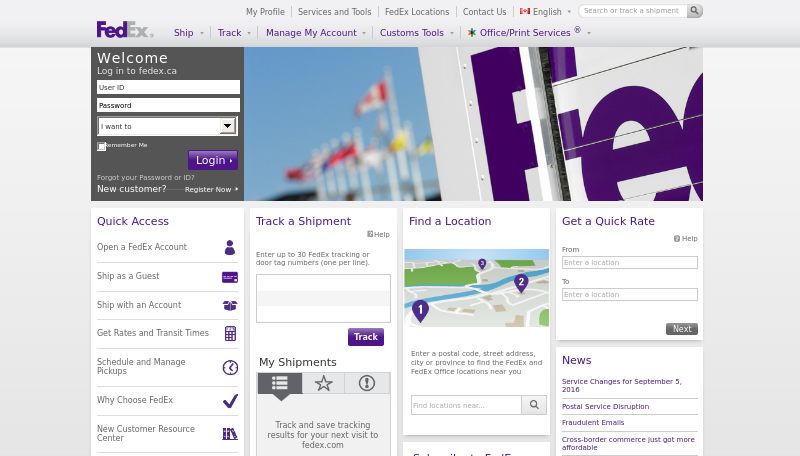Click New Customer Resource Center link
The image size is (800, 456).
146,434
